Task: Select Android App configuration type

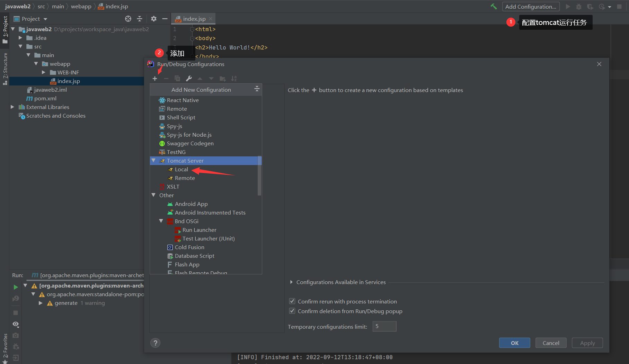Action: [187, 204]
